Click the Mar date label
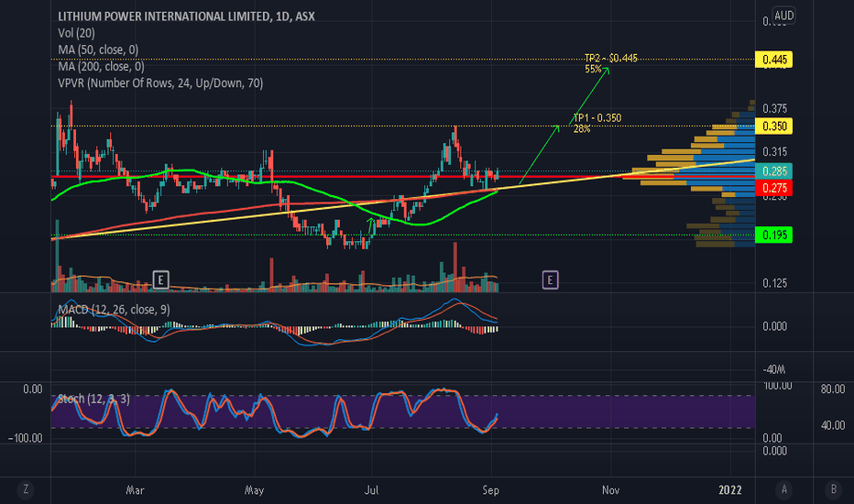This screenshot has width=854, height=504. (x=135, y=490)
